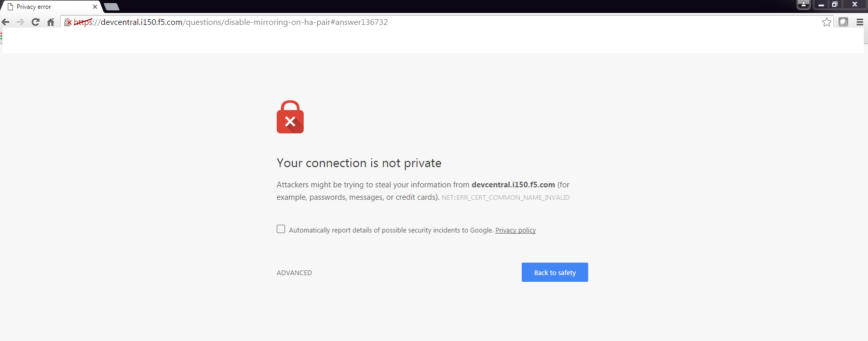868x341 pixels.
Task: Click the large red lock warning image
Action: point(290,117)
